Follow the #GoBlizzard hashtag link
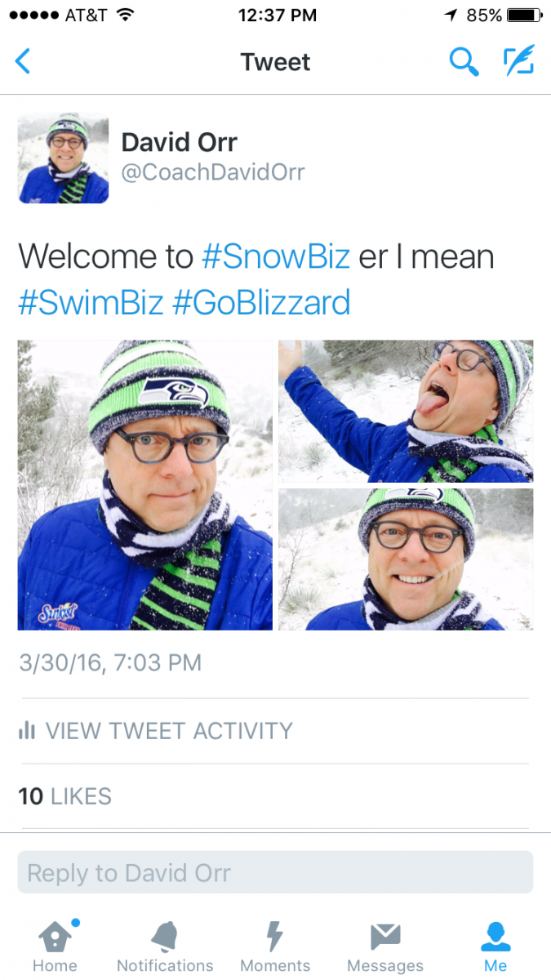 [261, 303]
